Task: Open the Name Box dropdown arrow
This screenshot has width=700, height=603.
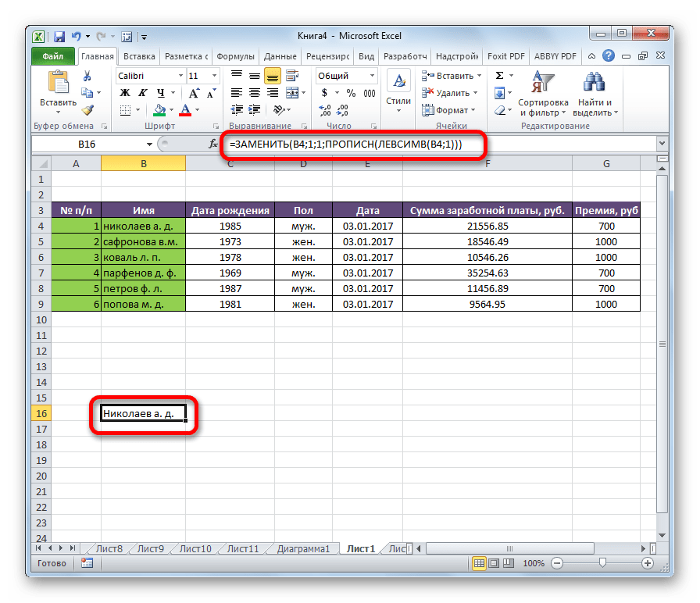Action: (x=149, y=145)
